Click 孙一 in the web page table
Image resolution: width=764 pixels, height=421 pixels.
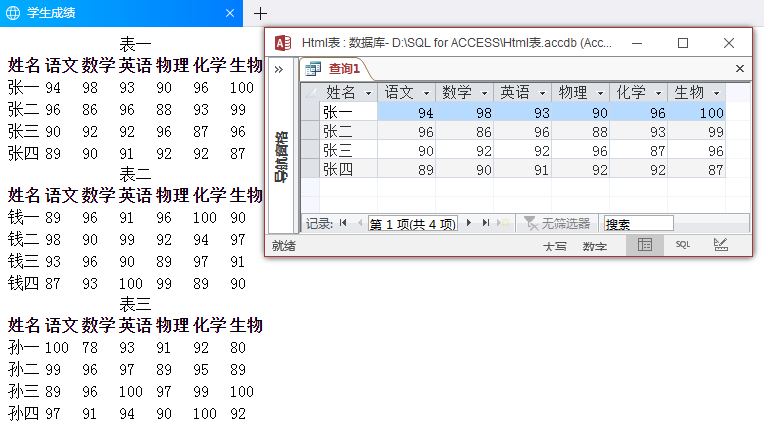click(23, 347)
